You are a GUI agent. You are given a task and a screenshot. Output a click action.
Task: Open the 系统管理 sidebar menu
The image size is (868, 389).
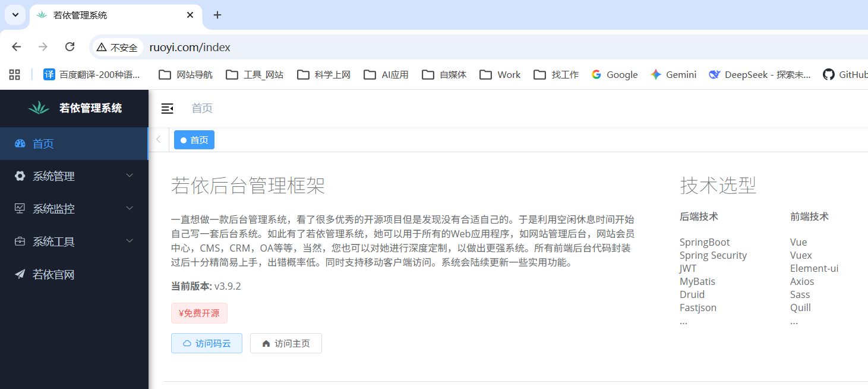tap(74, 176)
